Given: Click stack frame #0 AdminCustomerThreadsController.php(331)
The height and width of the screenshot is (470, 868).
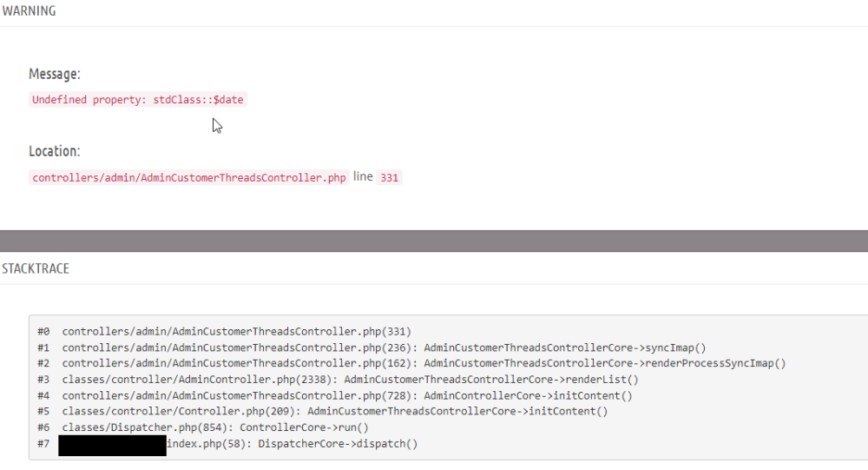Looking at the screenshot, I should click(236, 331).
